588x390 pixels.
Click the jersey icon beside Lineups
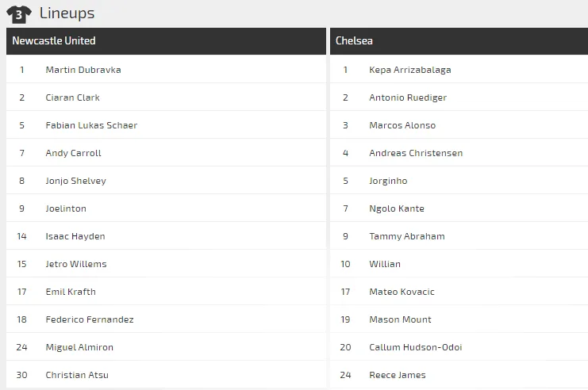pos(19,13)
